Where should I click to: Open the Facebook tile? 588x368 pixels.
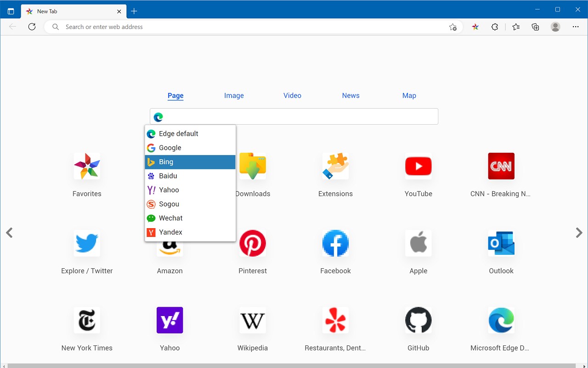335,243
